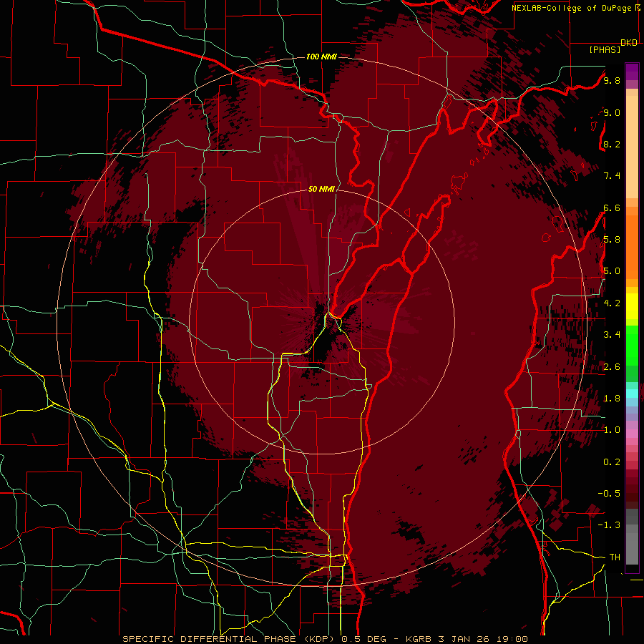Click the TH threshold label
644x644 pixels.
pyautogui.click(x=615, y=557)
